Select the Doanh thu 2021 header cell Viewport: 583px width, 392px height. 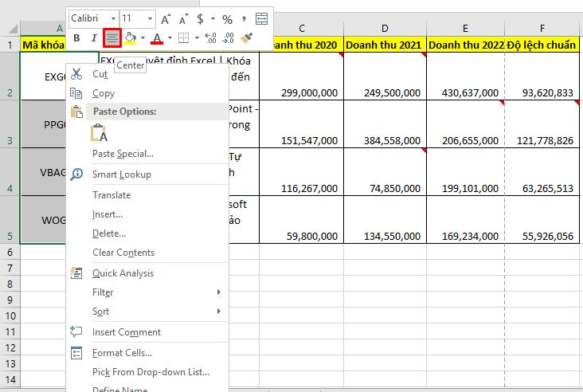click(385, 45)
